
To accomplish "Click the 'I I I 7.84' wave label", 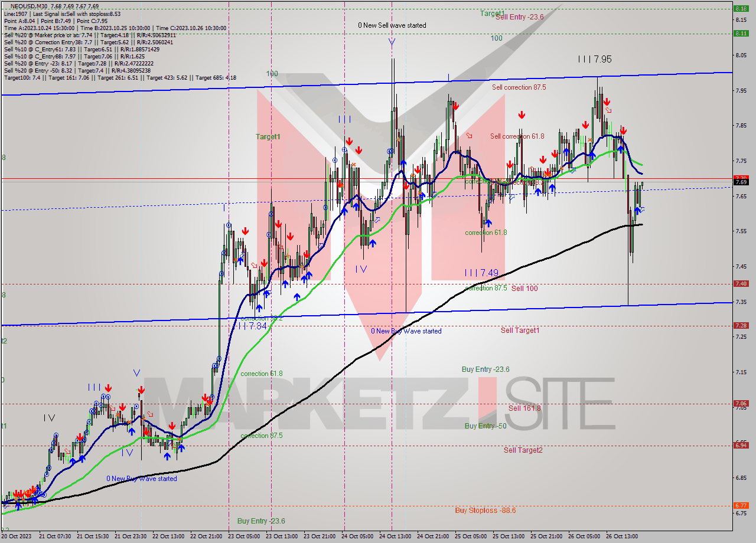I will pyautogui.click(x=252, y=325).
